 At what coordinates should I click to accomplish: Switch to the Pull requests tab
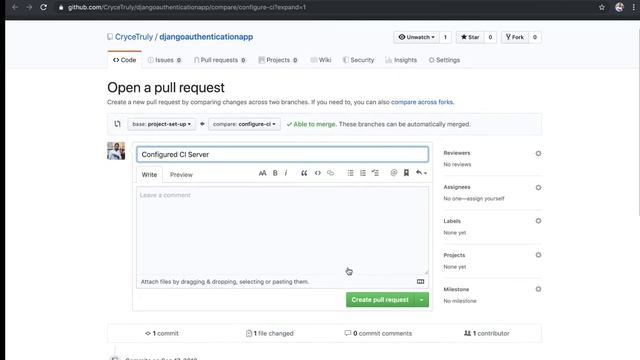pos(220,60)
